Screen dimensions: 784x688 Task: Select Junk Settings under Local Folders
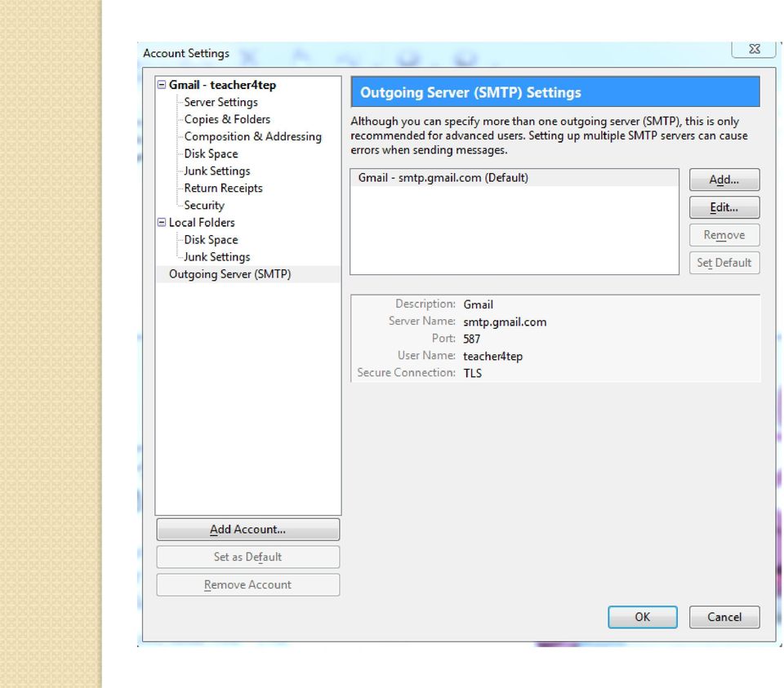coord(216,257)
